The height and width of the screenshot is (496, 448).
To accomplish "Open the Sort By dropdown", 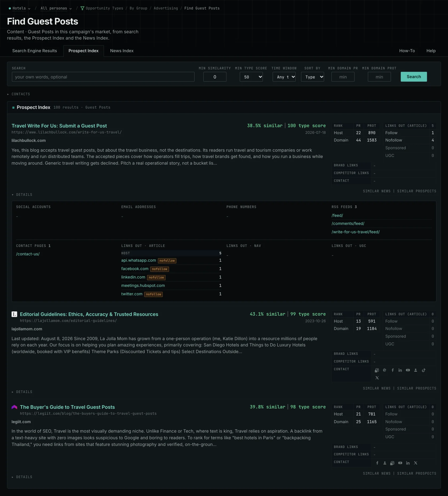I will pyautogui.click(x=313, y=77).
